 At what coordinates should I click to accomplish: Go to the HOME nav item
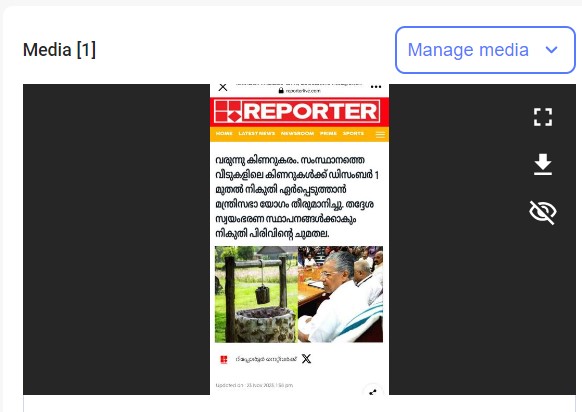coord(224,133)
